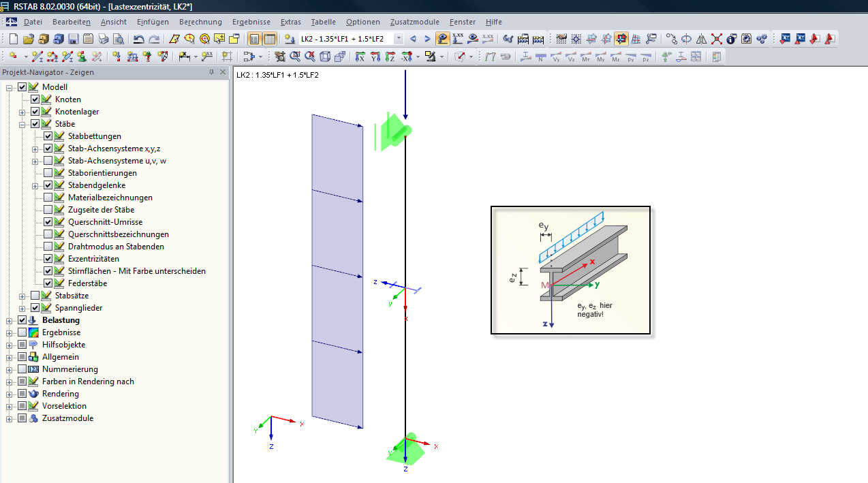Click the red X cross icon

click(716, 39)
